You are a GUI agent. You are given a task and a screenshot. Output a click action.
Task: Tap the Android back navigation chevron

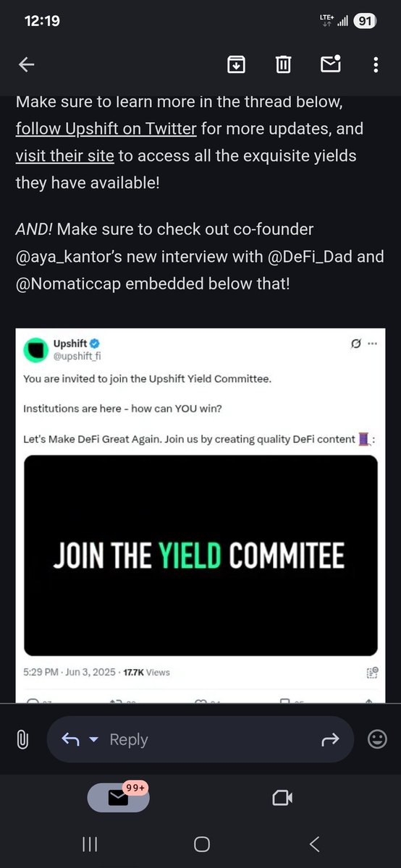click(x=314, y=843)
